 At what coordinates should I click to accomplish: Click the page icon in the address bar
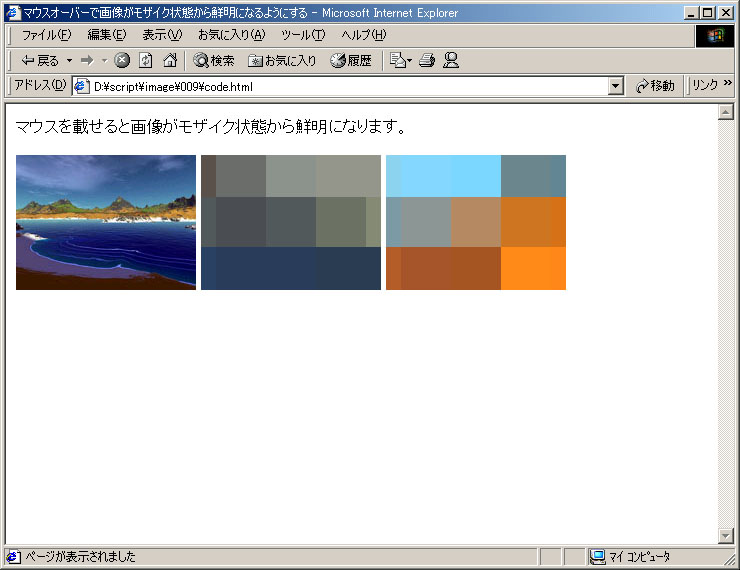(x=82, y=86)
